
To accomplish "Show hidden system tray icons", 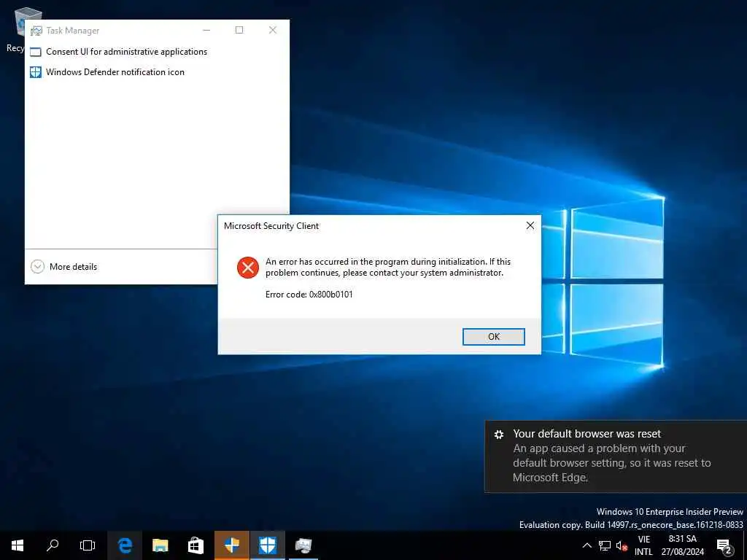I will tap(587, 545).
